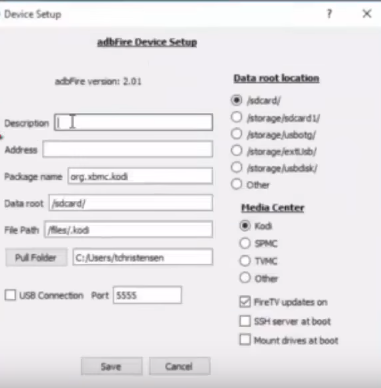Viewport: 381px width, 388px height.
Task: Click the File Path field /files/.kodi
Action: (x=128, y=230)
